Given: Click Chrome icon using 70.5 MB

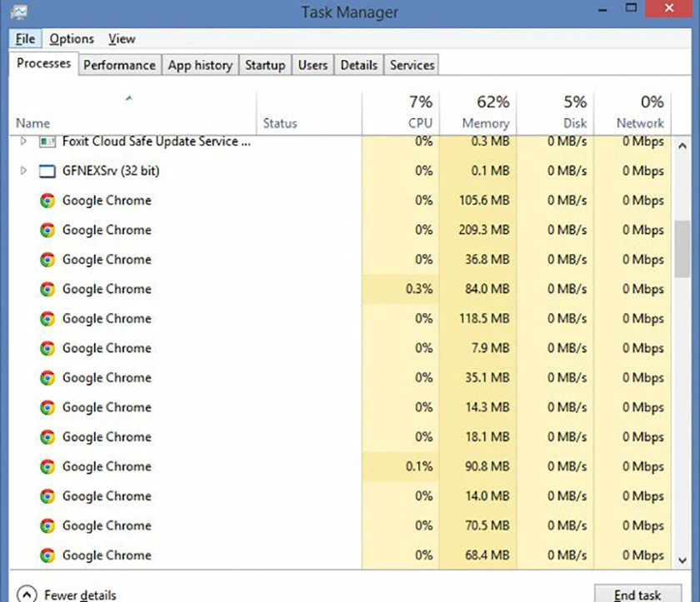Looking at the screenshot, I should click(47, 525).
